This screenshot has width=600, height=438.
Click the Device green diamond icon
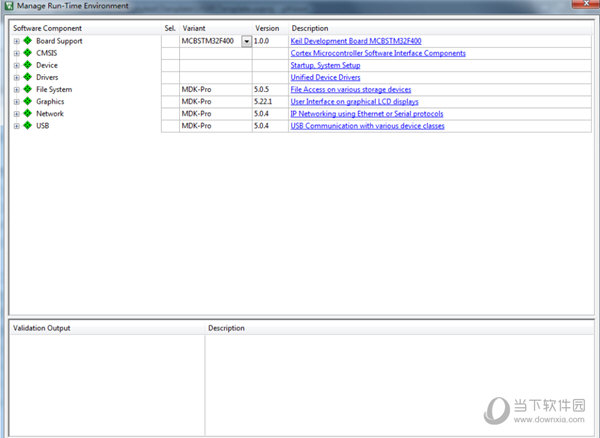coord(28,65)
